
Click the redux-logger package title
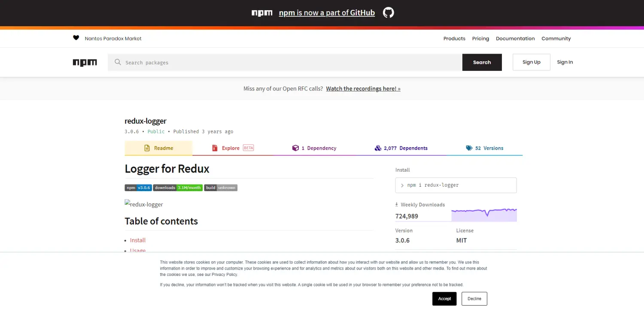pyautogui.click(x=146, y=121)
